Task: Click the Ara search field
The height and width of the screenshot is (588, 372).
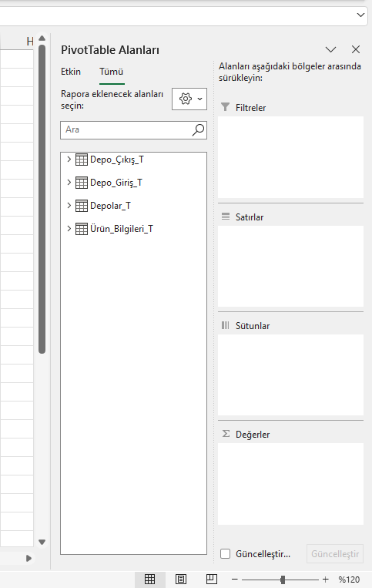Action: click(x=126, y=129)
